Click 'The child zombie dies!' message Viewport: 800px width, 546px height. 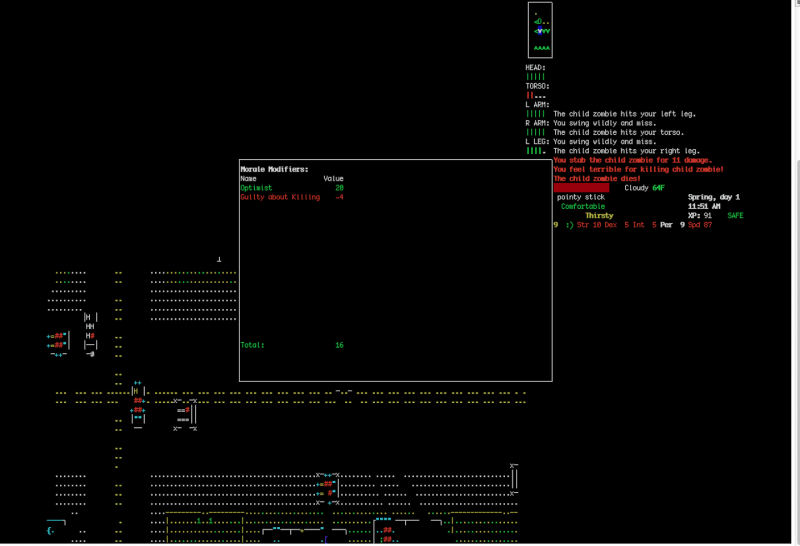(597, 179)
